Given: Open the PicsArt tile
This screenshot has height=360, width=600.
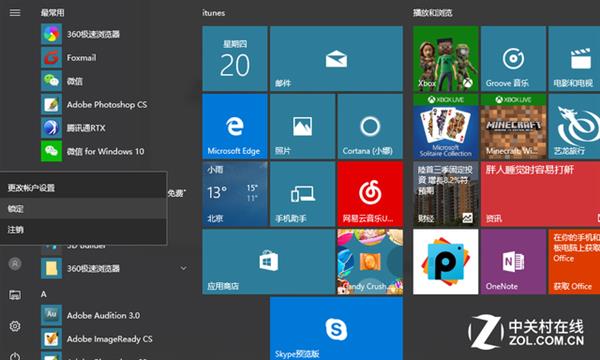Looking at the screenshot, I should (x=446, y=262).
